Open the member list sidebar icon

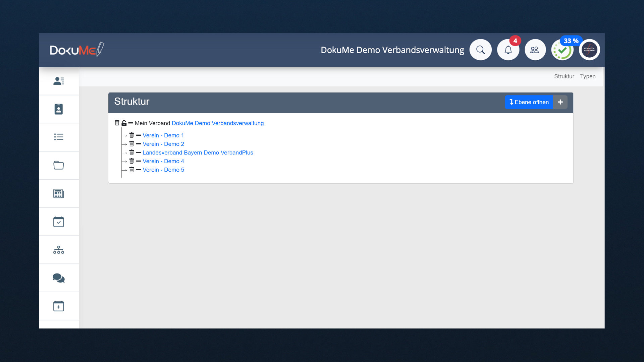coord(59,81)
